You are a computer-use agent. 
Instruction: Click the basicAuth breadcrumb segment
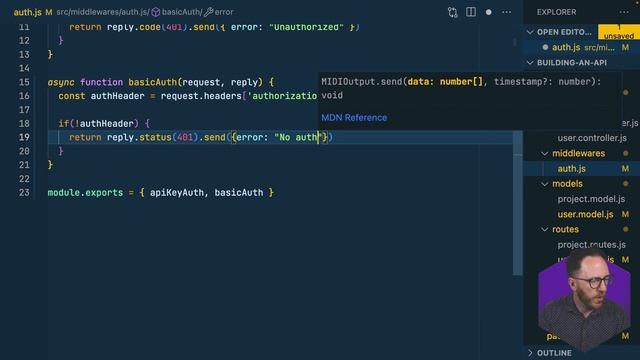point(177,12)
